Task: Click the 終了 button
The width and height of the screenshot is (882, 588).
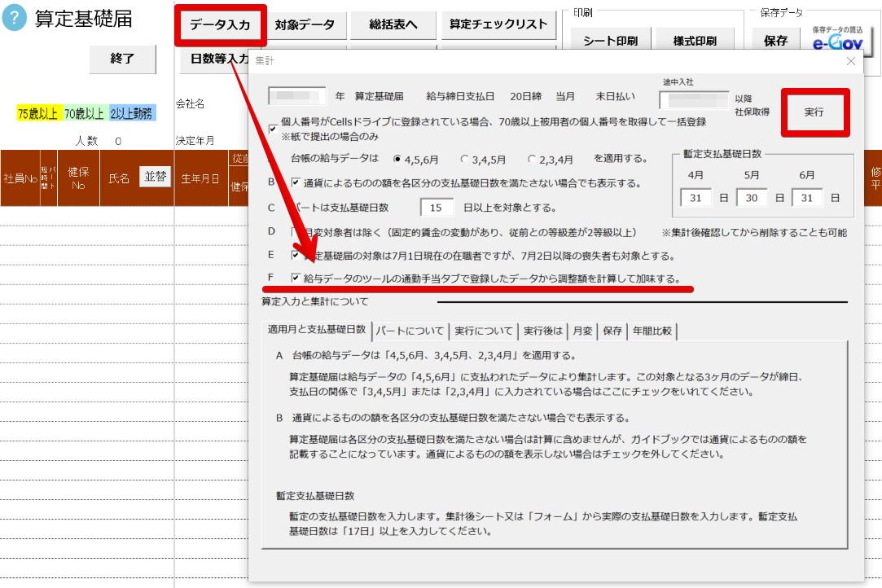Action: (123, 59)
